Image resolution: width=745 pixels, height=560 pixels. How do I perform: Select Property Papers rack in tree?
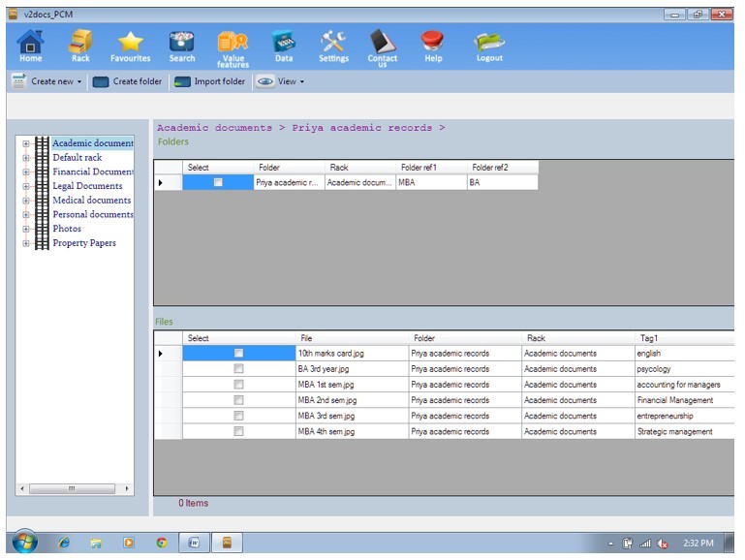coord(83,243)
